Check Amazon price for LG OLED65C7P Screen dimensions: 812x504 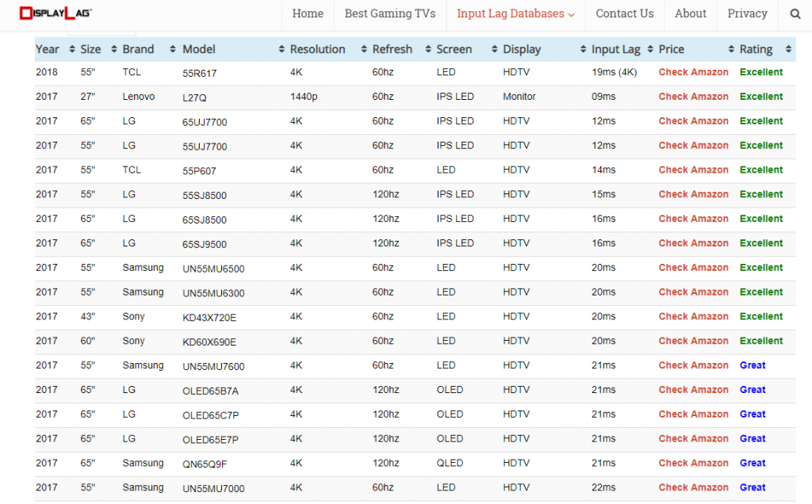point(693,414)
